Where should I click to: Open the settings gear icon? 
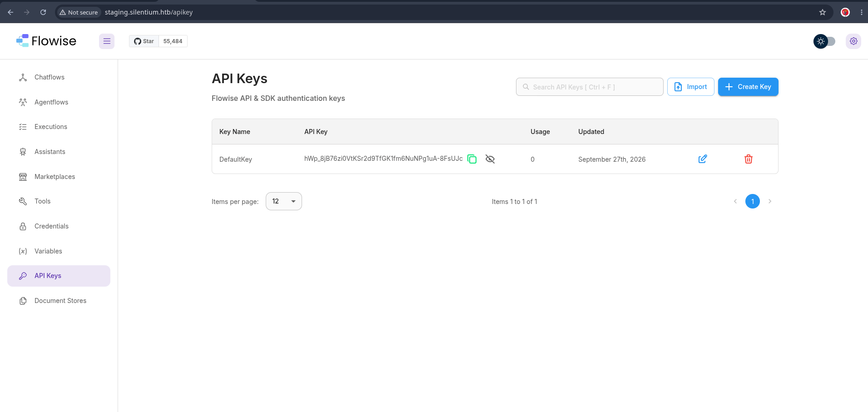(853, 41)
